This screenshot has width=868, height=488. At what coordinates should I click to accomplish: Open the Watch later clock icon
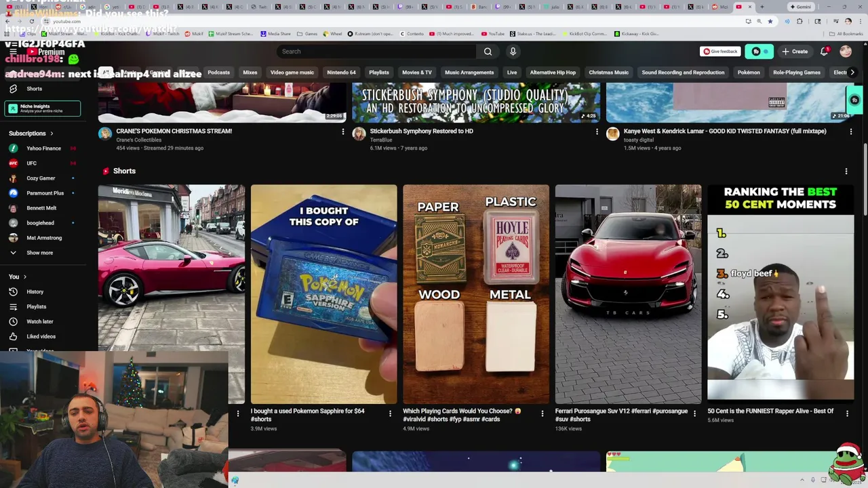[x=13, y=321]
